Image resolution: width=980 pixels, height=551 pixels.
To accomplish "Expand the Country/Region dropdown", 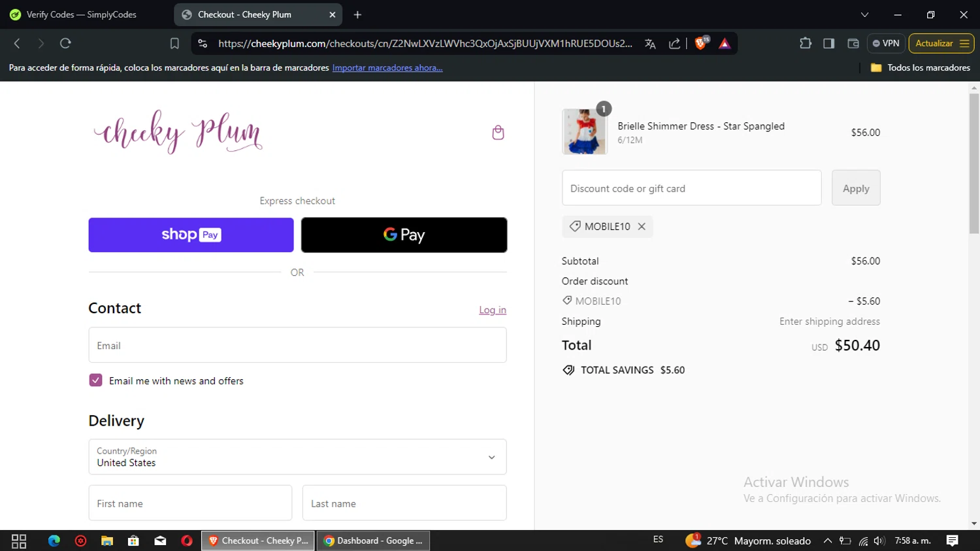I will [297, 457].
